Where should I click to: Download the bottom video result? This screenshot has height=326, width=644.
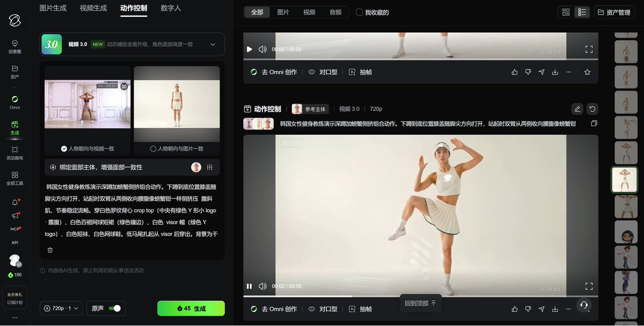(555, 309)
